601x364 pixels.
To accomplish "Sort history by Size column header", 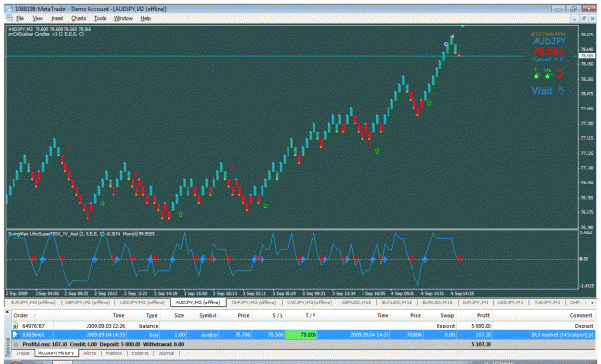I will [179, 315].
